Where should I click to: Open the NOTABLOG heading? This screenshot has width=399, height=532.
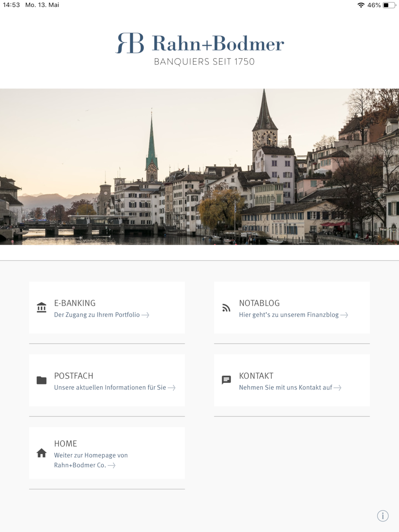tap(260, 303)
